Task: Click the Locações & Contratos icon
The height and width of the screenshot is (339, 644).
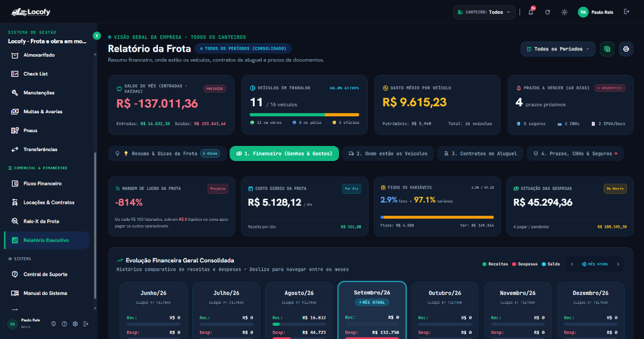Action: [15, 203]
